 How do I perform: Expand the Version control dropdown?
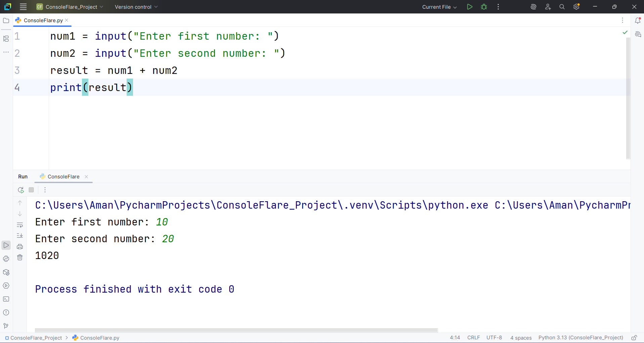[135, 7]
